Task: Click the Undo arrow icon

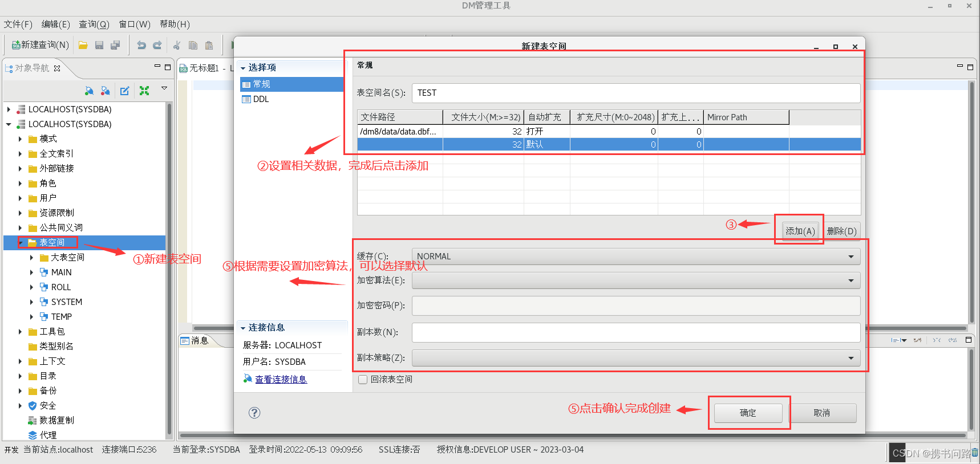Action: pyautogui.click(x=141, y=45)
